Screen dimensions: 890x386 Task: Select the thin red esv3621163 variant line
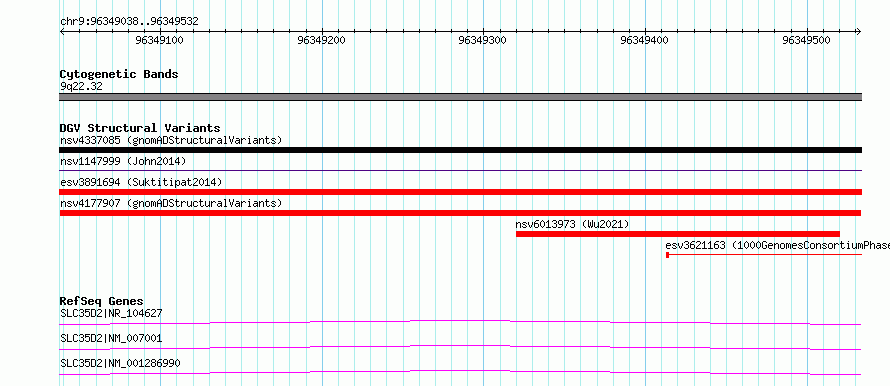pos(764,255)
